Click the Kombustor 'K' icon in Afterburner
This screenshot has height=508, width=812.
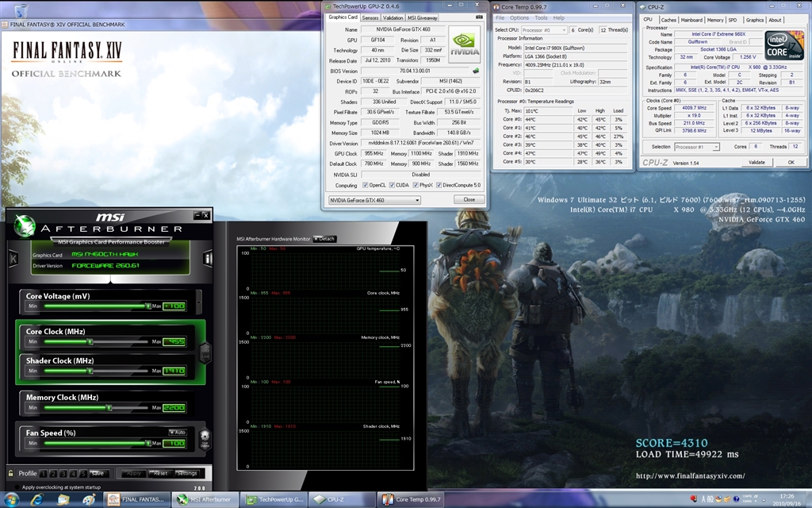coord(13,258)
